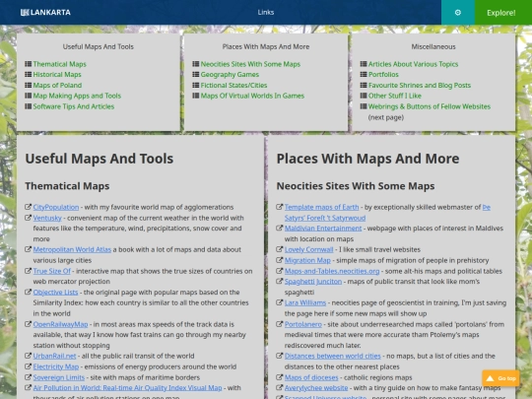532x399 pixels.
Task: Click list icon beside Neocities Sites With Some Maps
Action: click(x=196, y=64)
